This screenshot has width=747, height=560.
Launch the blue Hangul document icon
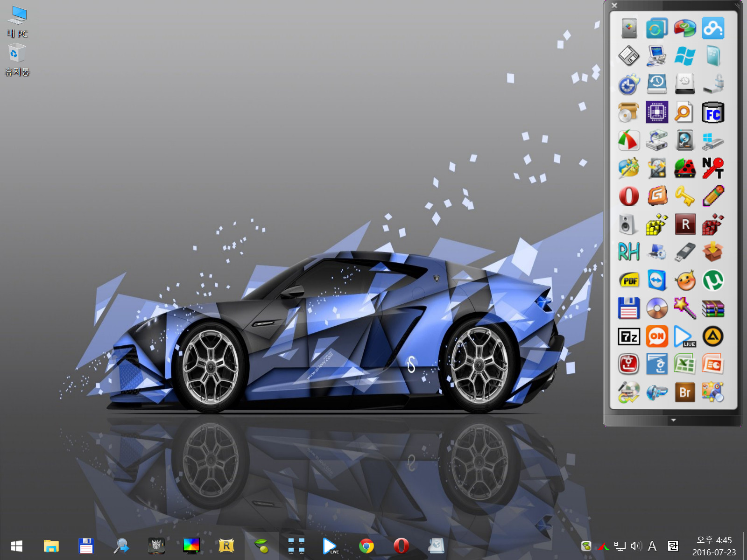pyautogui.click(x=657, y=364)
